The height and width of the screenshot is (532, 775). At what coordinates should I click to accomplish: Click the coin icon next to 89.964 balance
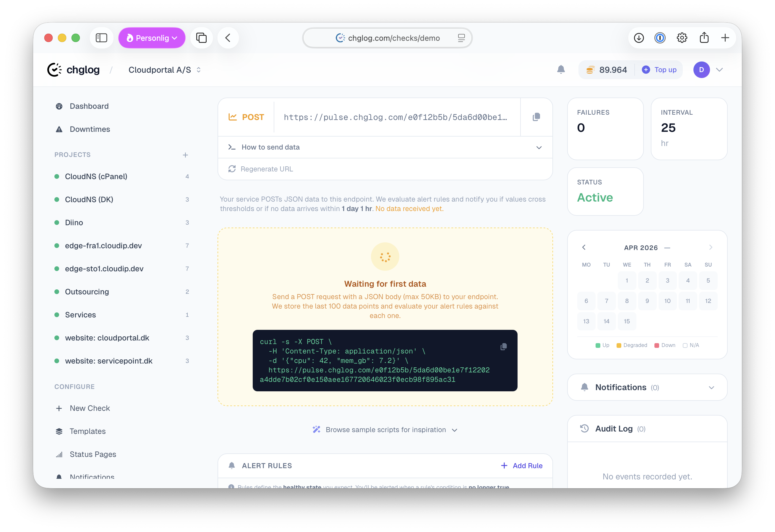click(x=591, y=70)
